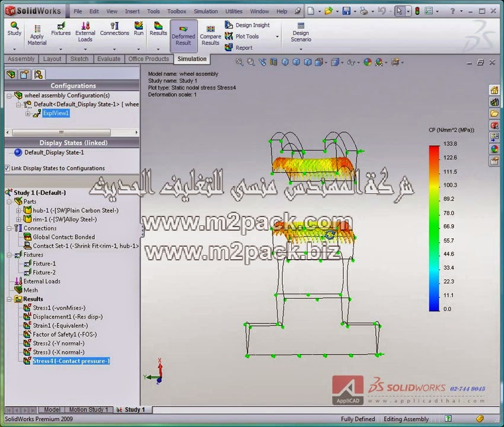
Task: Open the dropdown arrow under Design Scenario
Action: coord(301,49)
